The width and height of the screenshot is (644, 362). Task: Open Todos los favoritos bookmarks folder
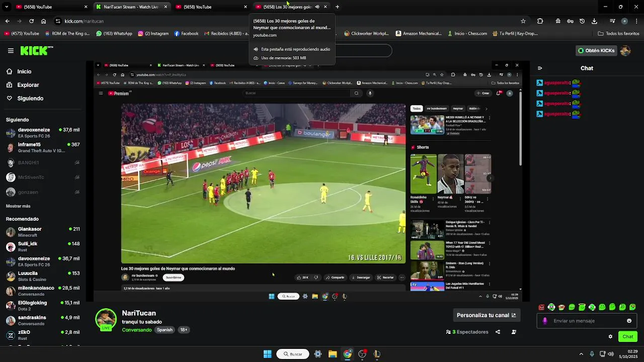click(618, 34)
